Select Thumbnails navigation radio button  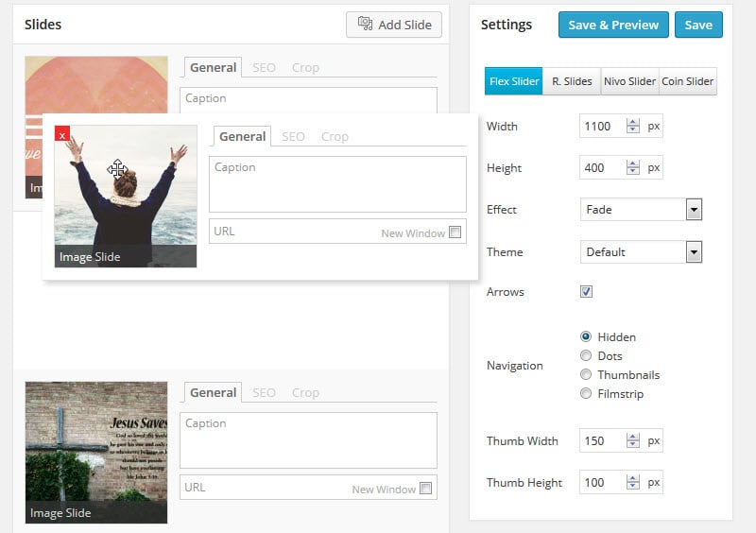(x=586, y=375)
